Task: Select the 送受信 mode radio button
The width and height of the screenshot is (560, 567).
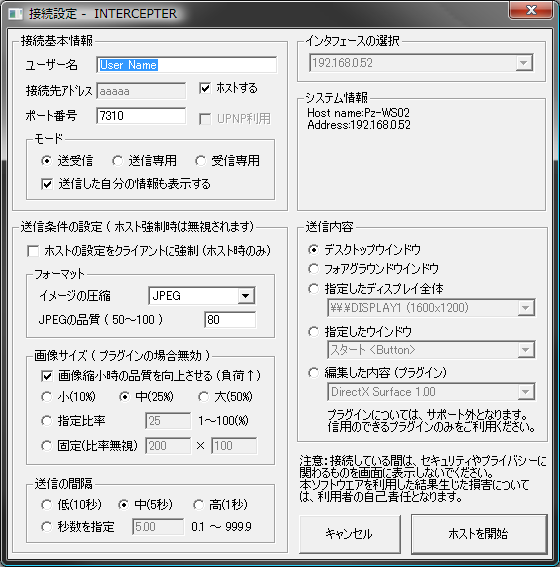Action: click(x=46, y=161)
